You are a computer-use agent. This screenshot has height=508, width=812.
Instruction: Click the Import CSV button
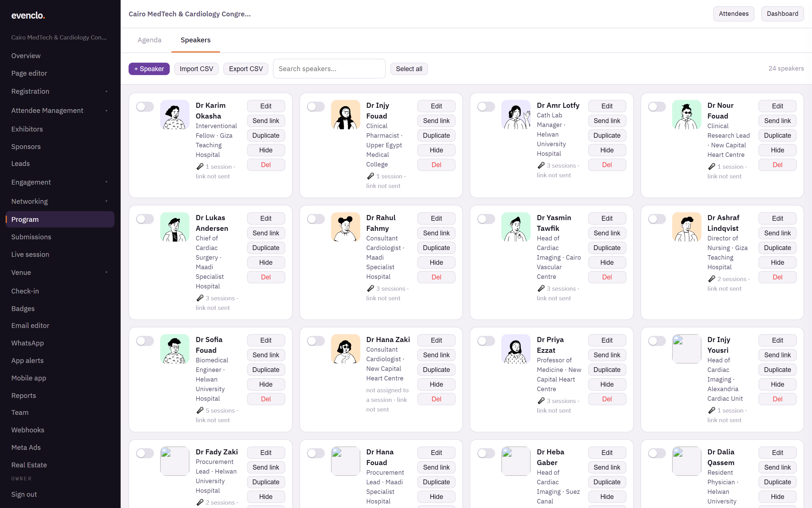pos(196,69)
